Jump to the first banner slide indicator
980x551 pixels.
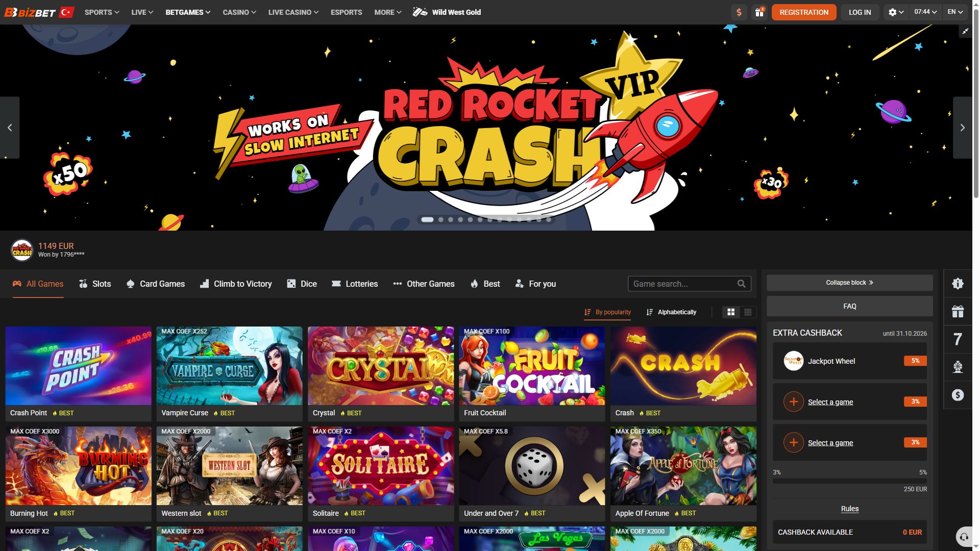(x=427, y=220)
